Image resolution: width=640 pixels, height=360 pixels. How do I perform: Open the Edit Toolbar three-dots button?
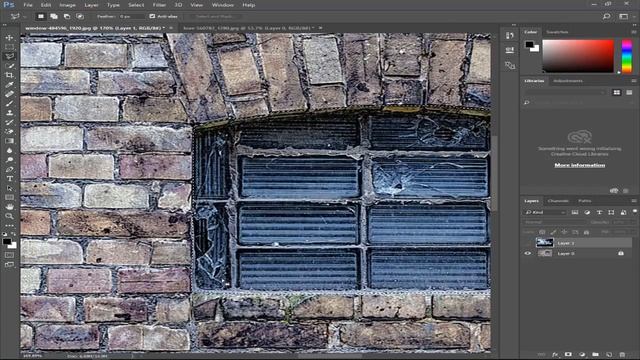tap(9, 226)
